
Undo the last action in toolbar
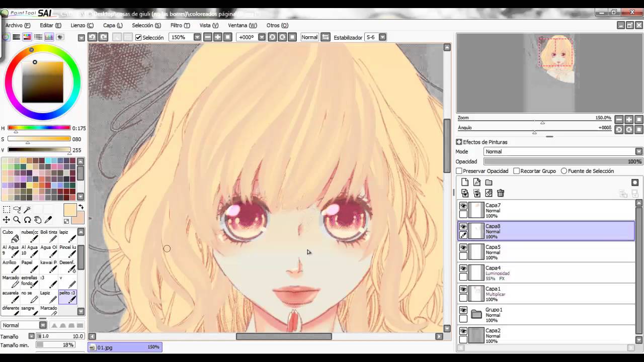pyautogui.click(x=92, y=37)
